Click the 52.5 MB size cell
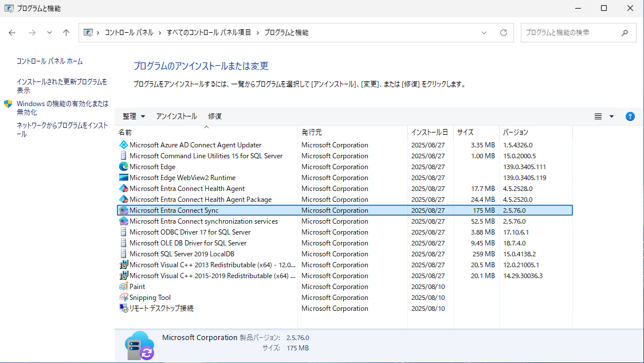This screenshot has width=644, height=363. pos(482,221)
